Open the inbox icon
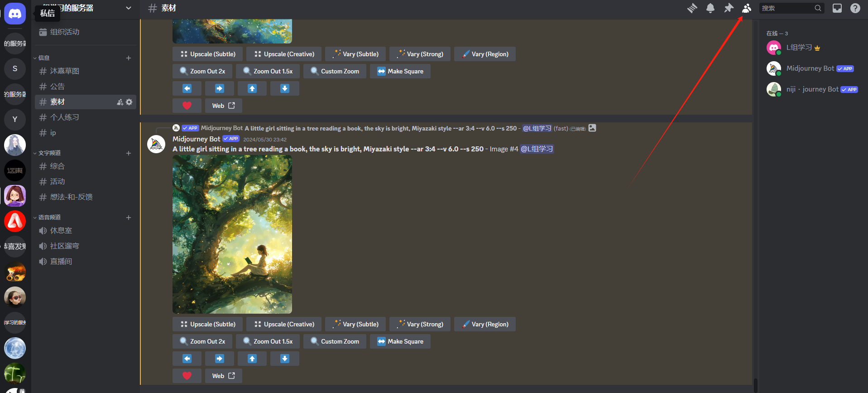868x393 pixels. (837, 8)
